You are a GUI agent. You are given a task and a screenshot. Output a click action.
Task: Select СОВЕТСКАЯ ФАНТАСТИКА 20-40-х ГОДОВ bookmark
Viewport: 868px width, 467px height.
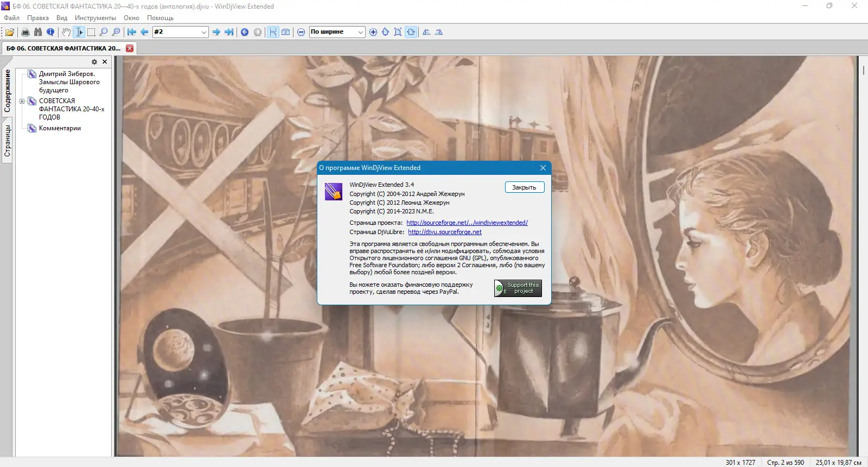tap(72, 109)
